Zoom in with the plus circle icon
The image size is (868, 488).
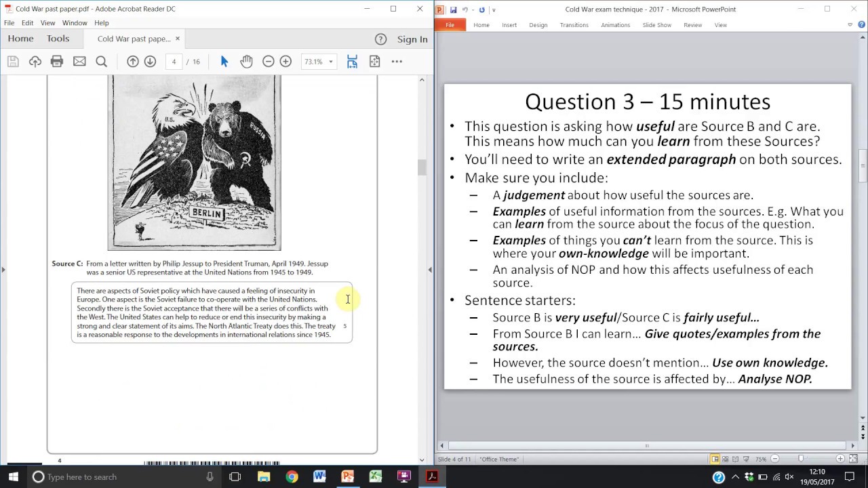coord(285,62)
